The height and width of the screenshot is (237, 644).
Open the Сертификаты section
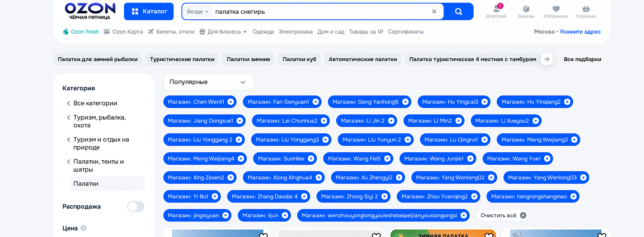point(406,31)
